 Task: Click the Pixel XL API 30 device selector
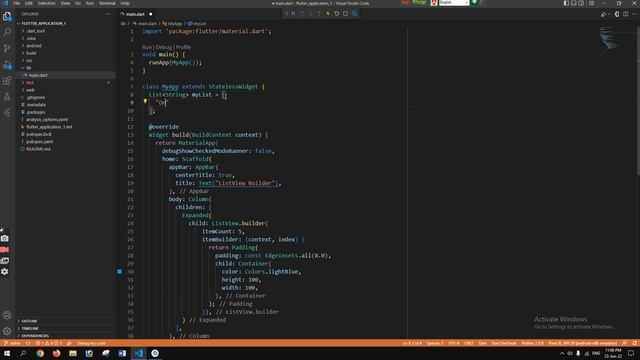point(583,343)
